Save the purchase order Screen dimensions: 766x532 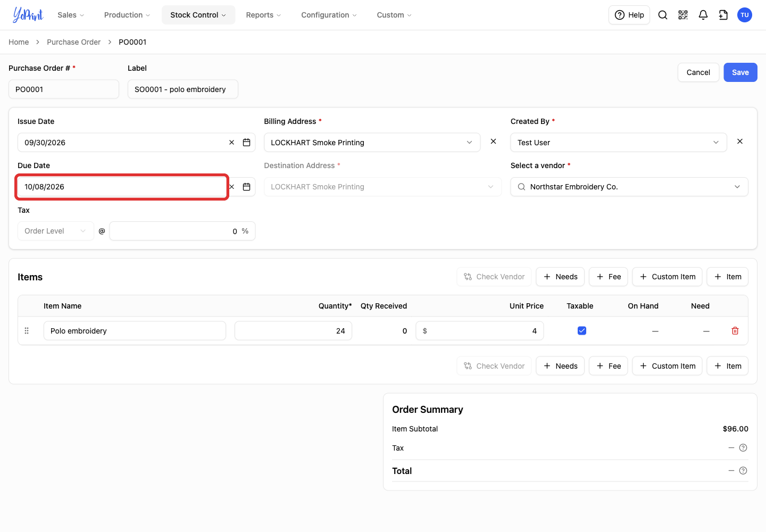pos(740,72)
